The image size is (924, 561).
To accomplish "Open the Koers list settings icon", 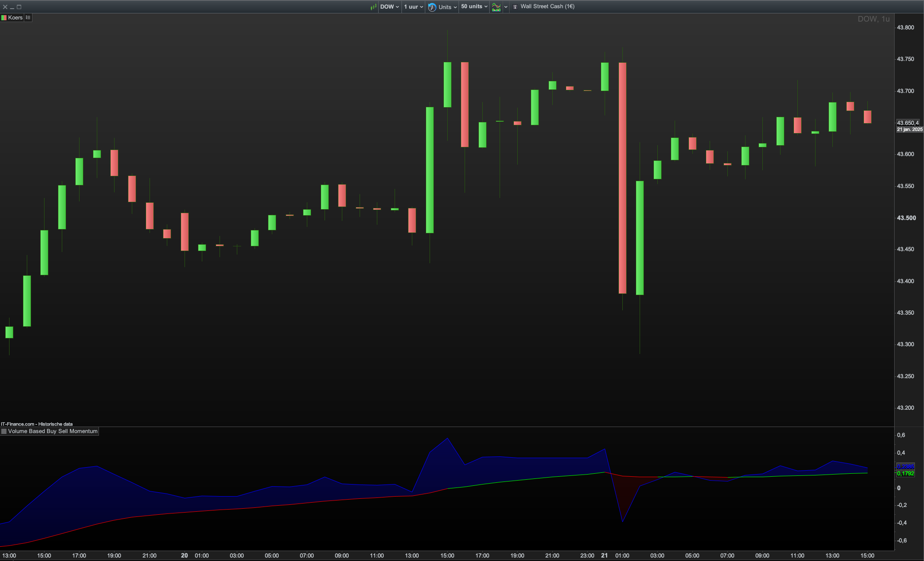I will tap(28, 18).
